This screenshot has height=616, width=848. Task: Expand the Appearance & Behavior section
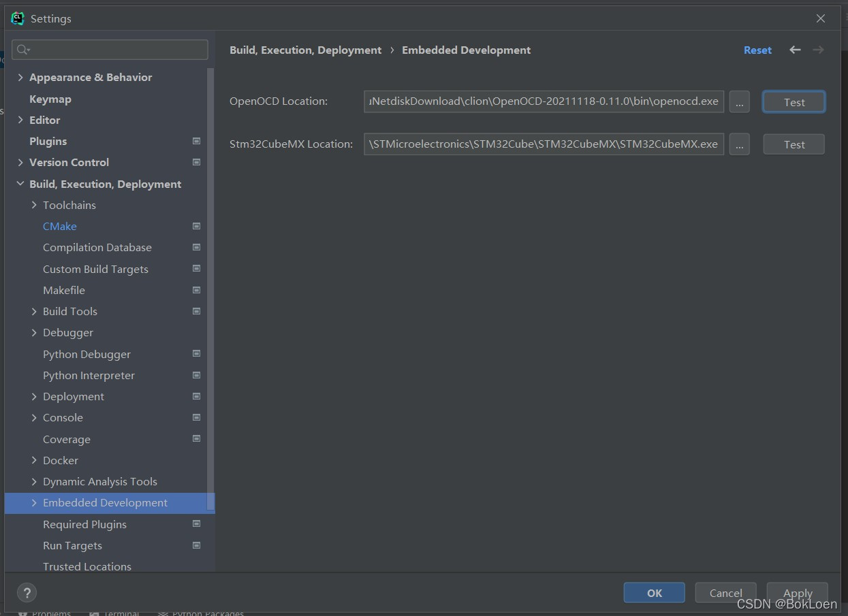20,77
